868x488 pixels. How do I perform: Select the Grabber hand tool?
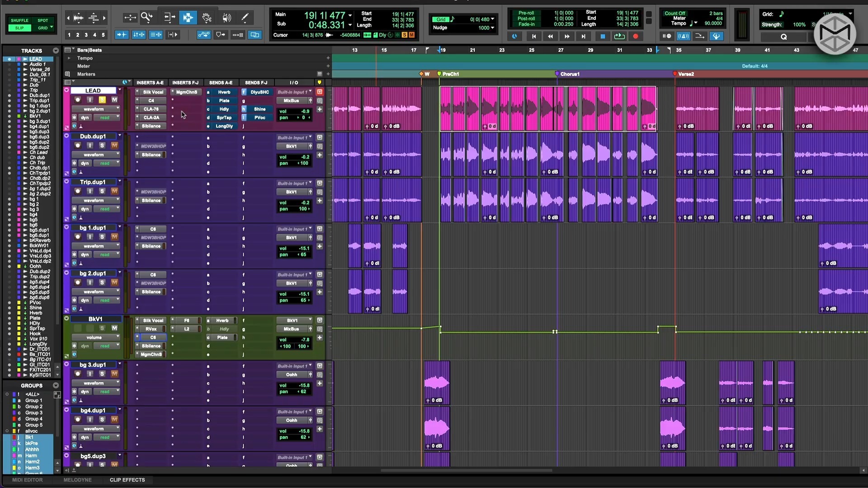pos(207,18)
